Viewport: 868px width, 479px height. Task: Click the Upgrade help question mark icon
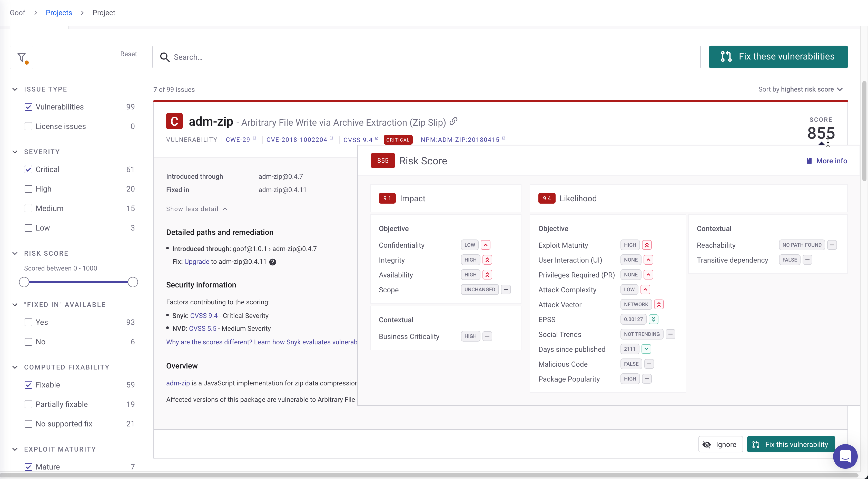point(273,262)
